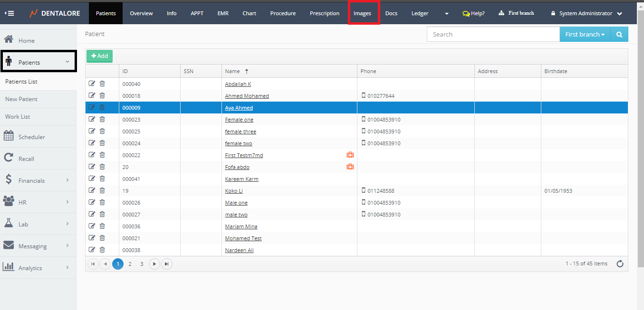Open the First branch search dropdown
Viewport: 644px width, 310px height.
(585, 35)
